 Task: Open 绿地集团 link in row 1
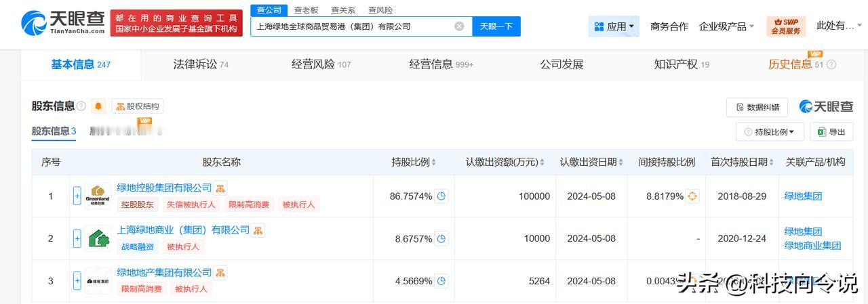click(x=803, y=196)
